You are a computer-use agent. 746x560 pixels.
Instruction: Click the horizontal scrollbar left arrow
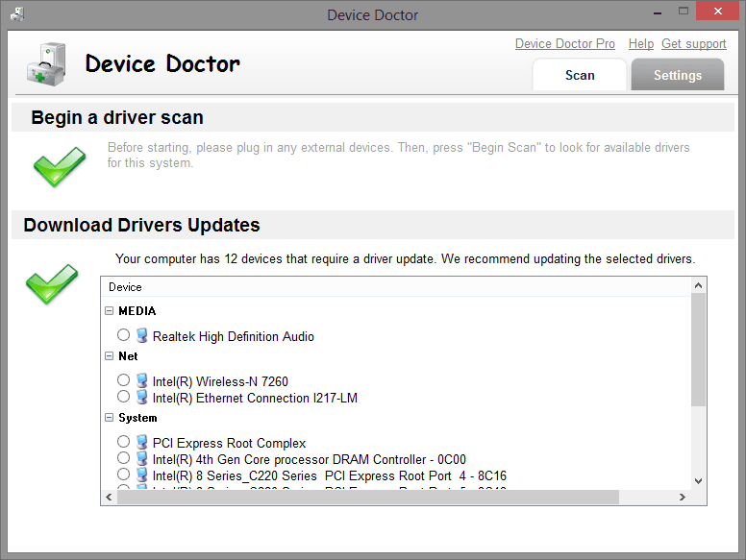[x=109, y=497]
